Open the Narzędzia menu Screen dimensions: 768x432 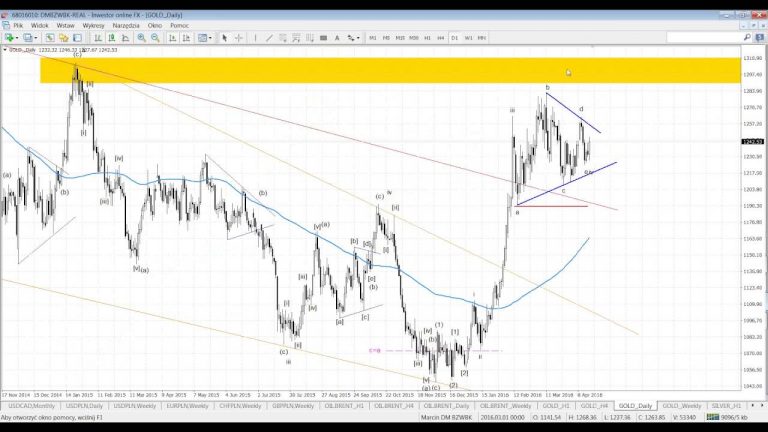pos(126,25)
